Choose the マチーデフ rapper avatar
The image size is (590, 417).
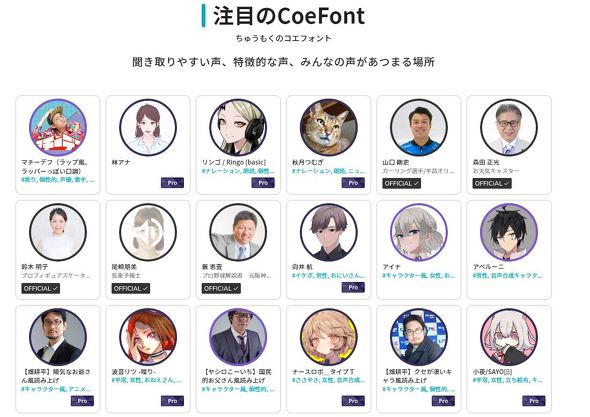(58, 127)
